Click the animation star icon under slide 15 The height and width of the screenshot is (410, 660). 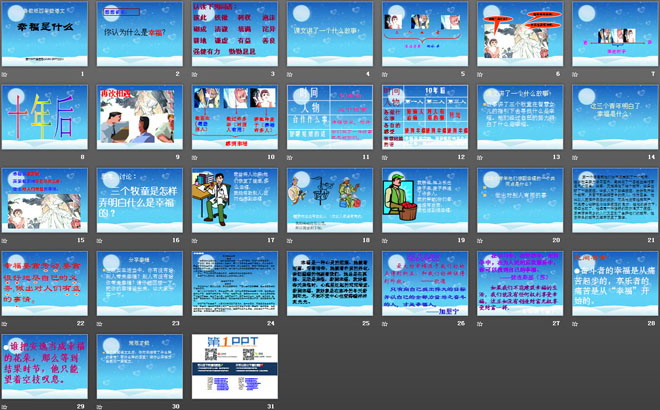point(5,241)
